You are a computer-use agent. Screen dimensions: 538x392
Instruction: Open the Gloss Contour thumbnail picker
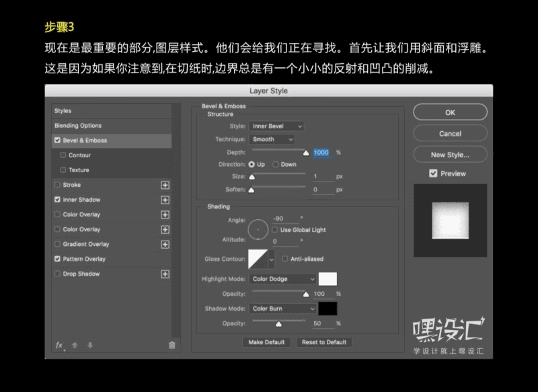[x=259, y=258]
